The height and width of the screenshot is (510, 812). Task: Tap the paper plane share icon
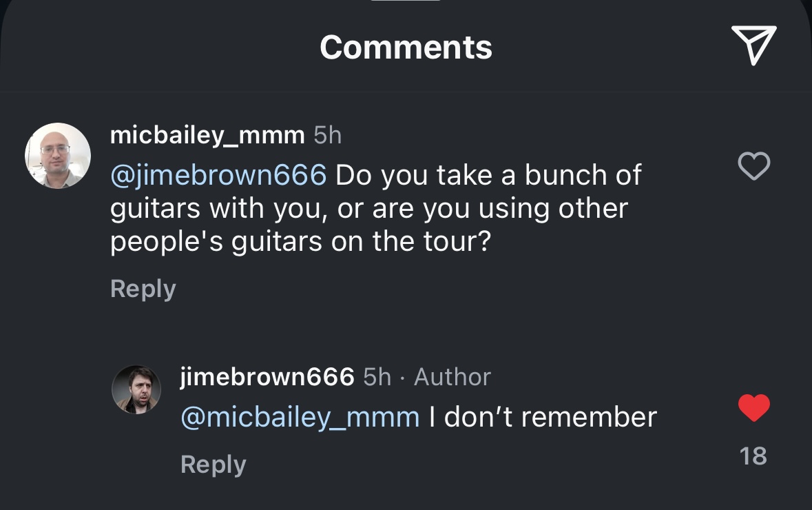753,45
